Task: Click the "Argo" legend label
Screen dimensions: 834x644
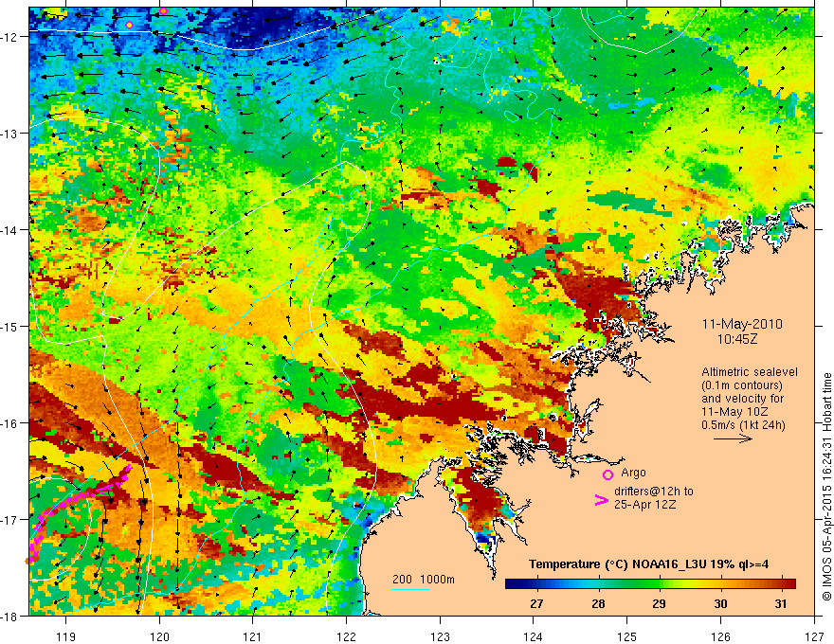Action: [633, 473]
